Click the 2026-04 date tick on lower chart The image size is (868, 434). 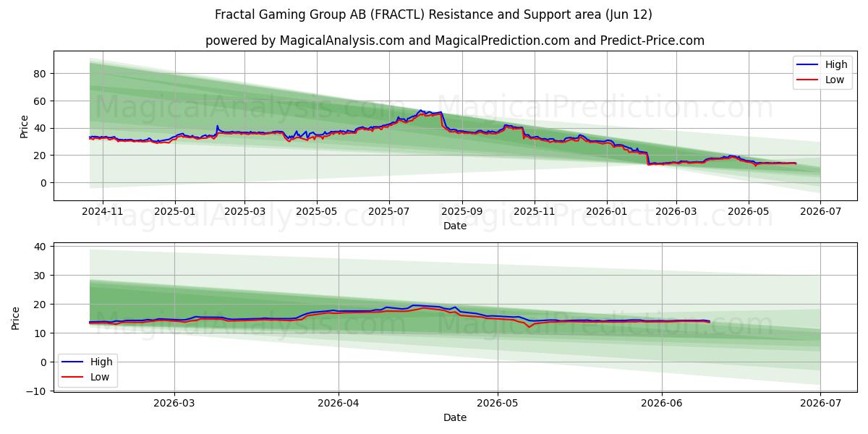338,403
